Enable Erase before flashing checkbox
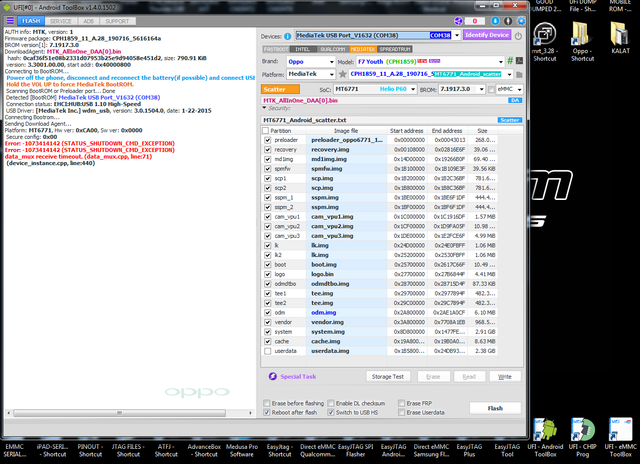The height and width of the screenshot is (464, 640). 267,402
